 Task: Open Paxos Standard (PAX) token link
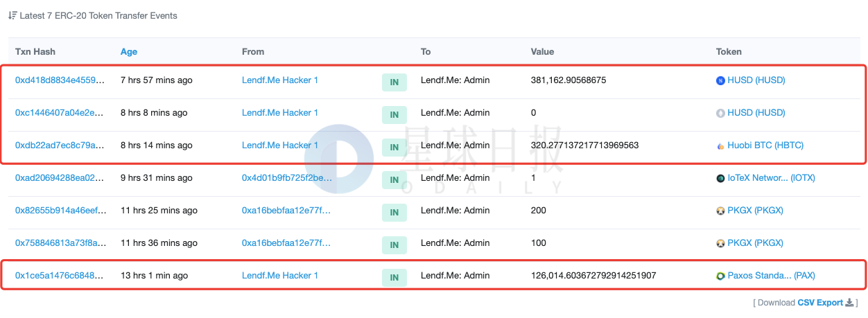[x=772, y=276]
